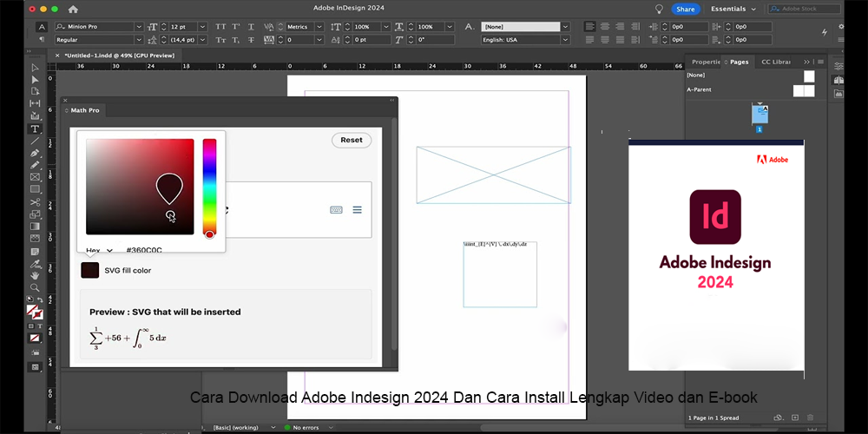This screenshot has width=868, height=434.
Task: Select the Zoom tool
Action: [x=35, y=288]
